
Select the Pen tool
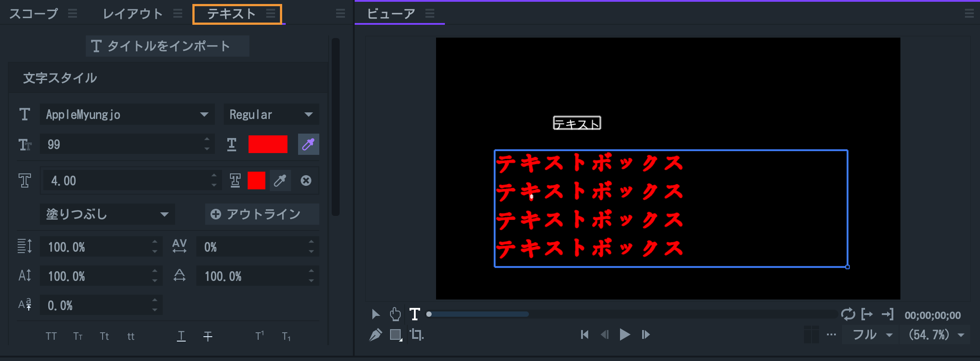375,334
